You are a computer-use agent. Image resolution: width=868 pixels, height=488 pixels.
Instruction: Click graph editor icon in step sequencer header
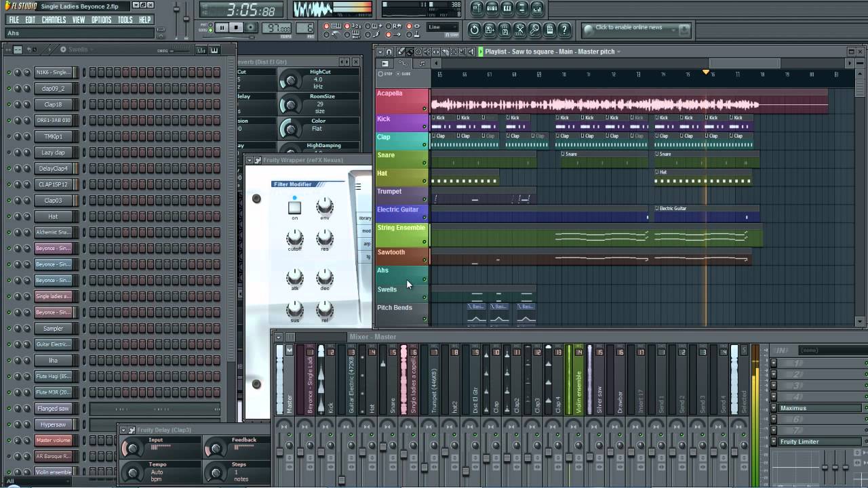click(201, 50)
